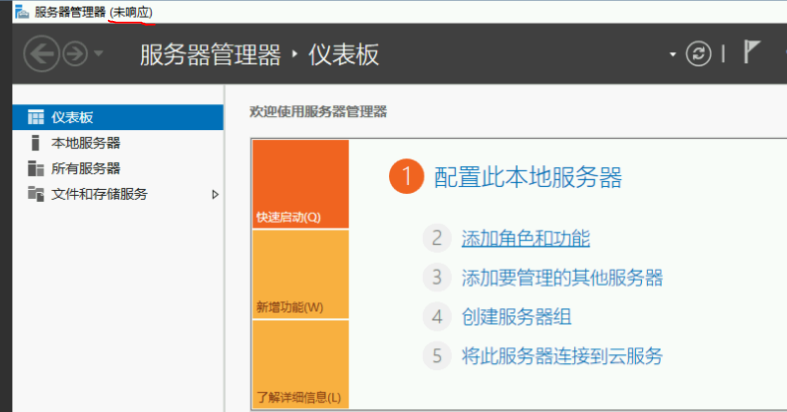This screenshot has height=412, width=787.
Task: Click the step 5 number circle
Action: [x=437, y=356]
